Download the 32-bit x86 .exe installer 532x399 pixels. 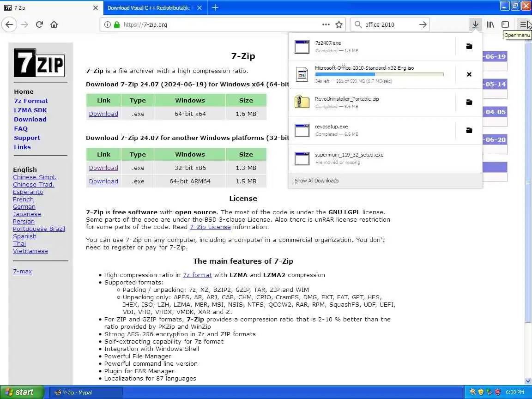pyautogui.click(x=103, y=168)
